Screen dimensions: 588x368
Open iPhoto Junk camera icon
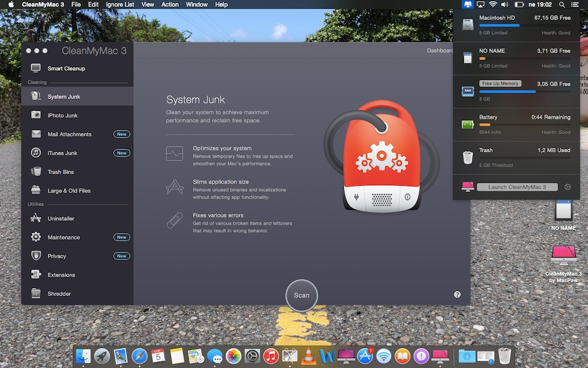pyautogui.click(x=36, y=115)
